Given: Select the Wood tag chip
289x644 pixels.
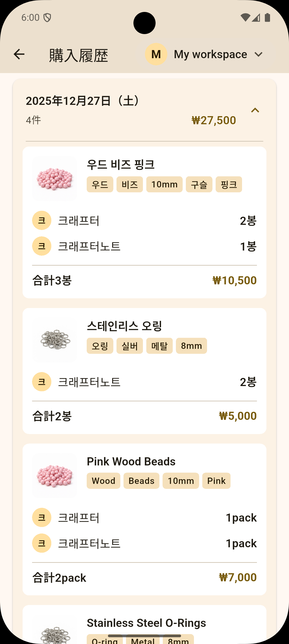Looking at the screenshot, I should pyautogui.click(x=103, y=481).
